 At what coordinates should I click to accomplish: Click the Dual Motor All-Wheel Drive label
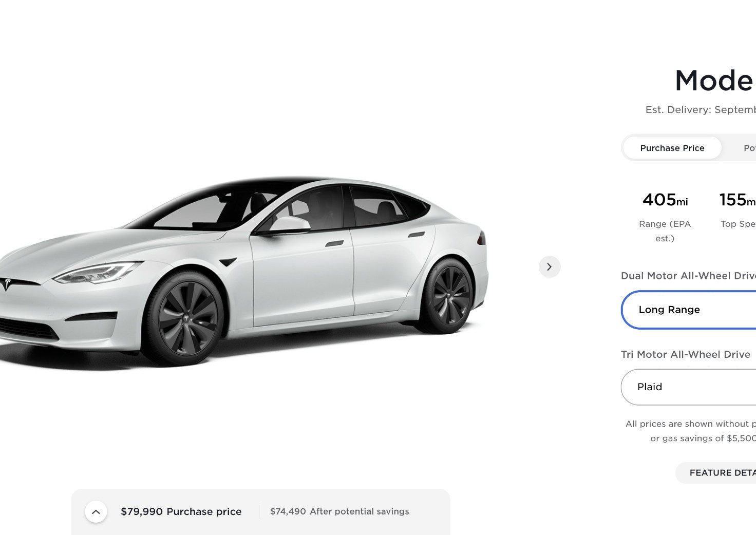688,276
